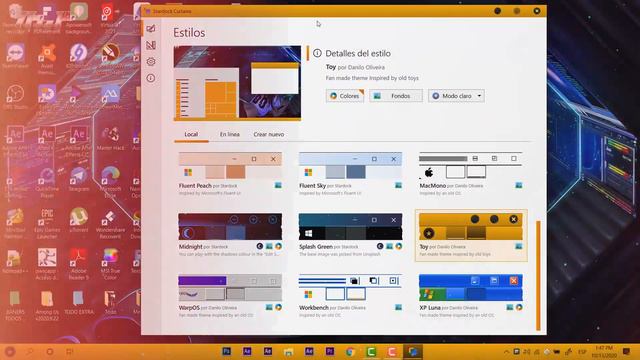Switch to the Crear nuevo tab
This screenshot has height=360, width=640.
[x=269, y=134]
